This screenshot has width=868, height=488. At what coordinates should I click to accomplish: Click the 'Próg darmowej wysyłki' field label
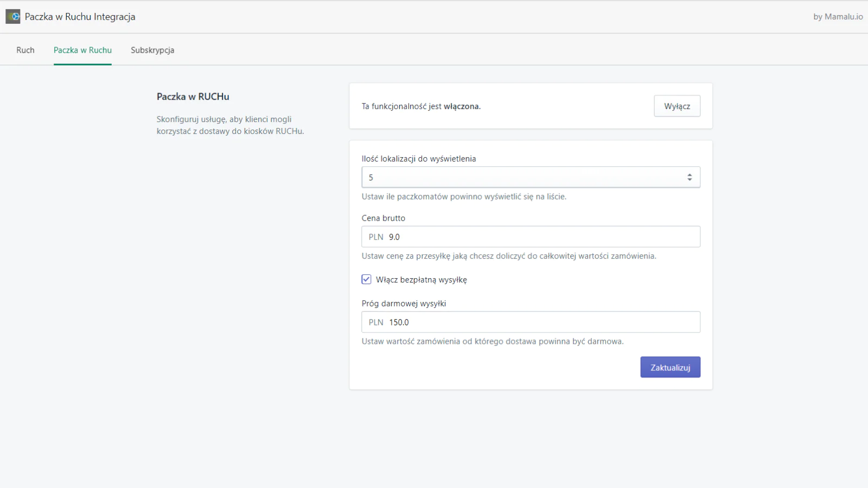pos(404,304)
